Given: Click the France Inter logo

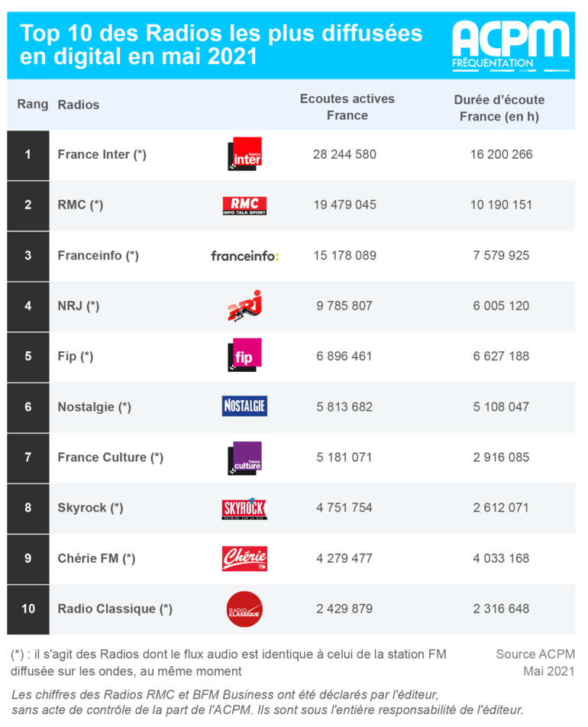Looking at the screenshot, I should point(245,153).
